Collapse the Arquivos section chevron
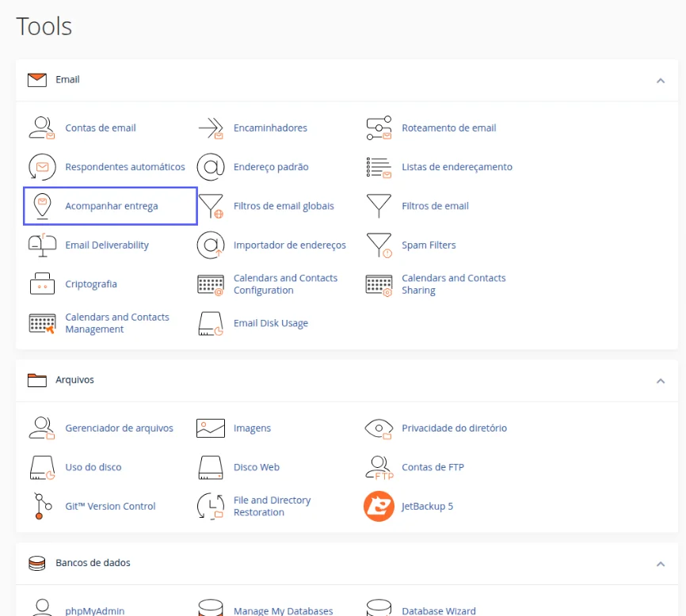 (x=661, y=381)
